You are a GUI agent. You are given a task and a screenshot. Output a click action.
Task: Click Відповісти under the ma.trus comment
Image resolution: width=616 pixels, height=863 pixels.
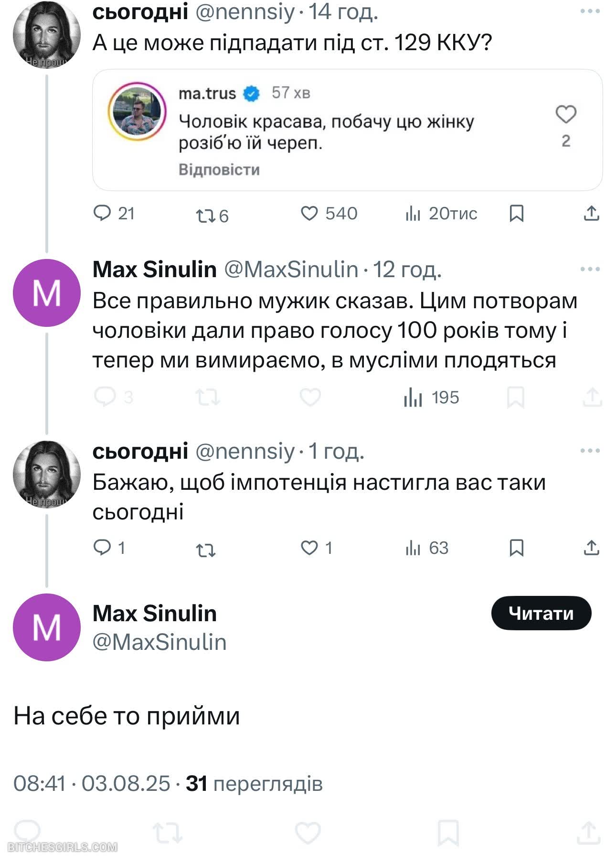(219, 170)
